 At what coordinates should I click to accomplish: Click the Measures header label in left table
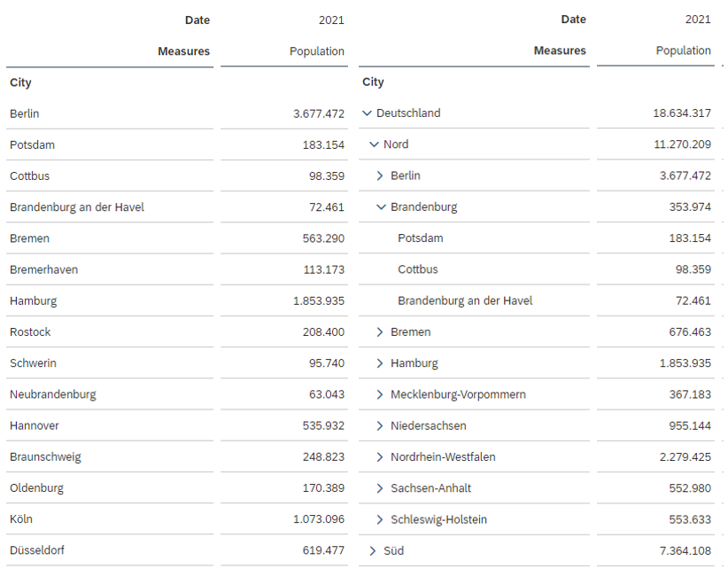pos(183,51)
